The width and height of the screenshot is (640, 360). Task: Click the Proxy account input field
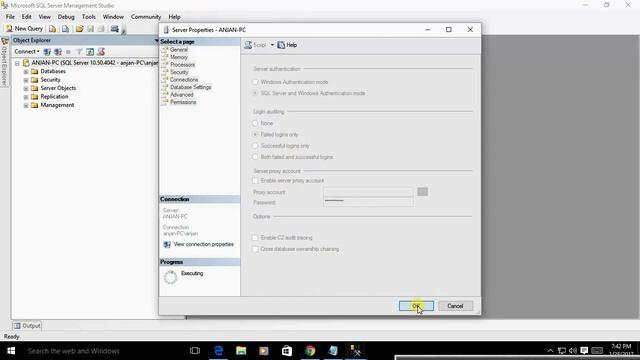(x=368, y=192)
